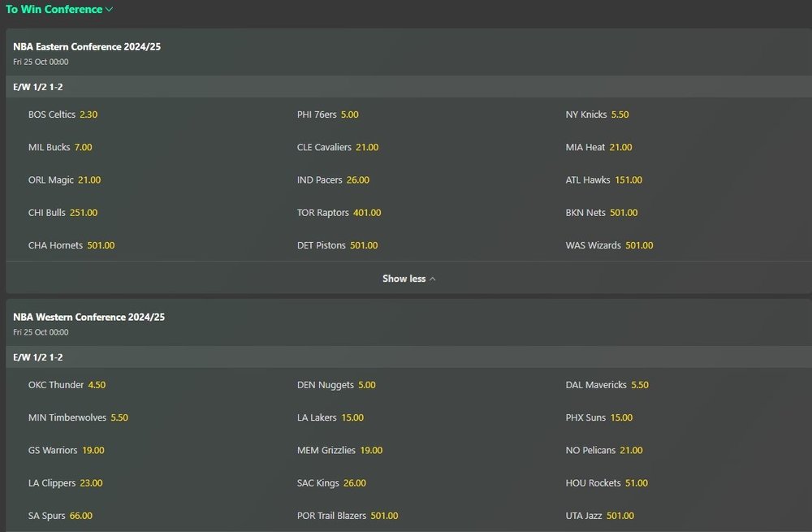Image resolution: width=812 pixels, height=532 pixels.
Task: Collapse the list with Show less
Action: [x=408, y=279]
